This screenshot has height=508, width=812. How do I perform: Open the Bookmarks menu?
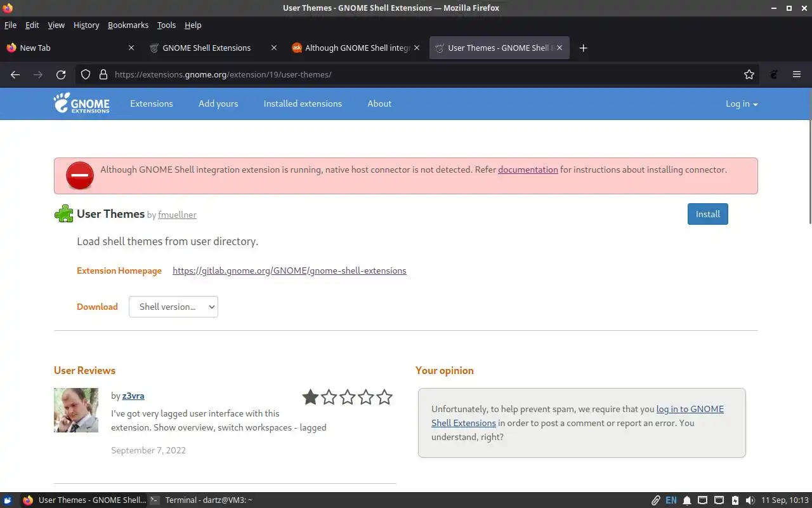pyautogui.click(x=128, y=25)
